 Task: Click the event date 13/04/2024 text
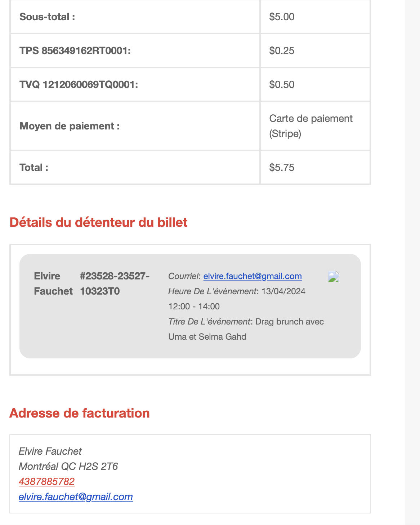click(283, 291)
